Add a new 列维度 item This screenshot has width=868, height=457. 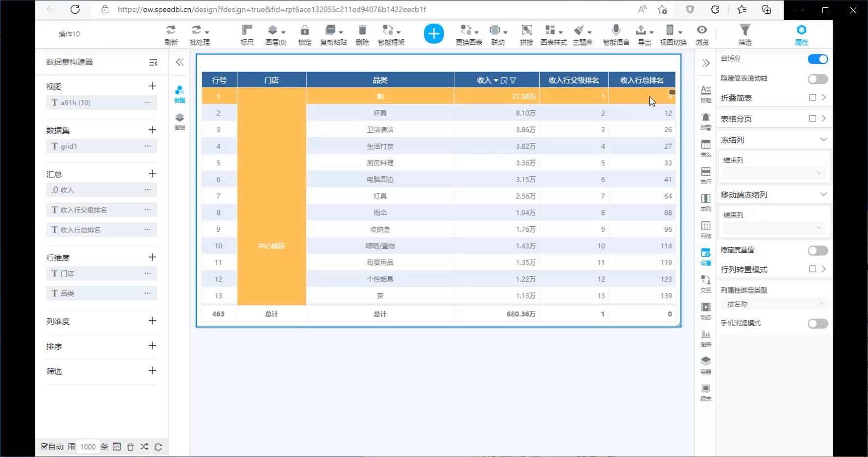pos(152,321)
